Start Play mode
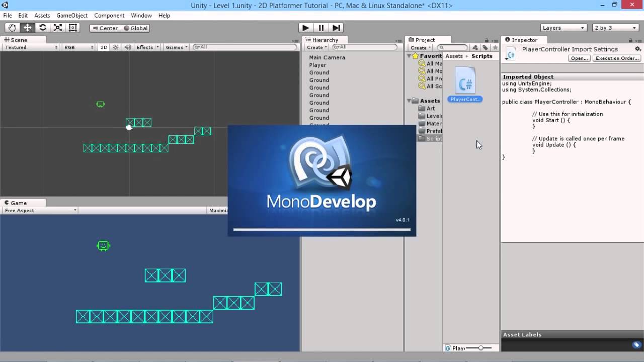Image resolution: width=644 pixels, height=362 pixels. (x=305, y=28)
